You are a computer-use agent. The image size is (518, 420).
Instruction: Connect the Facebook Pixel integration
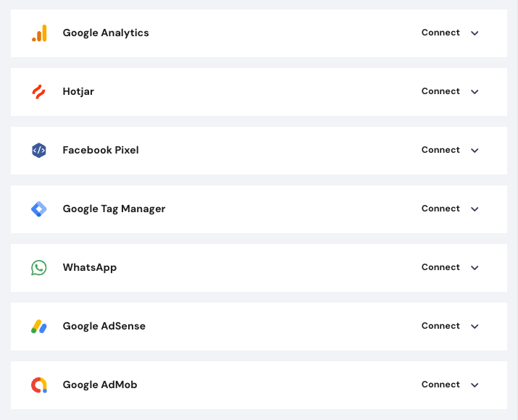(440, 150)
